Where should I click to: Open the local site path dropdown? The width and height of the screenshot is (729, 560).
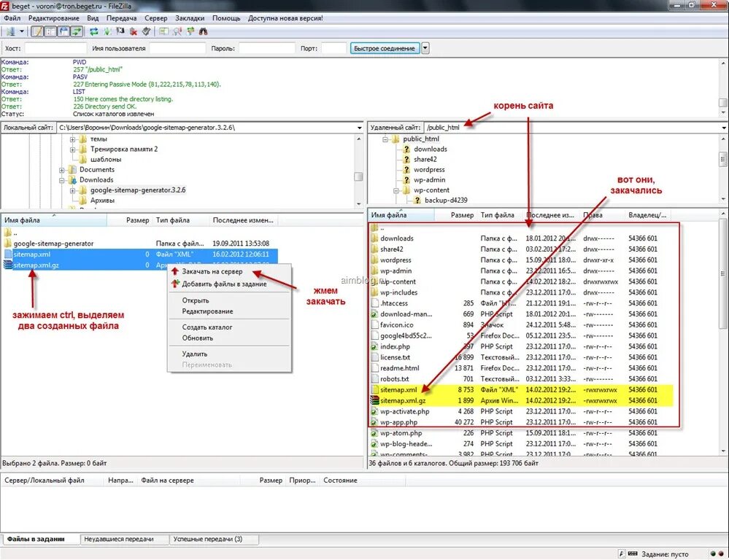point(359,128)
